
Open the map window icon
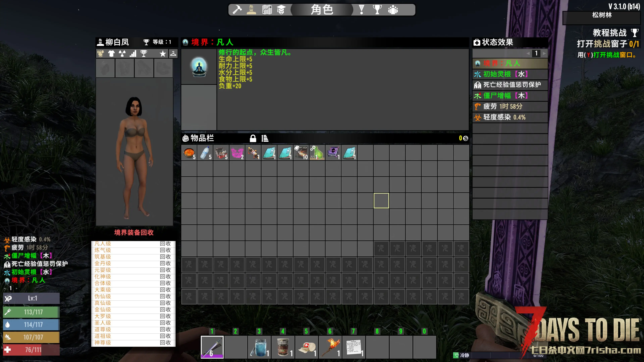tap(267, 10)
